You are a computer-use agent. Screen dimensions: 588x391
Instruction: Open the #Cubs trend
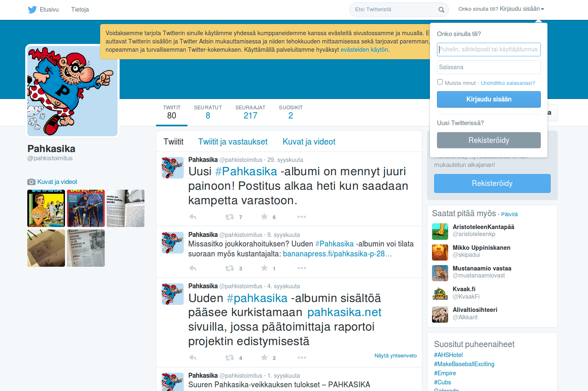pyautogui.click(x=442, y=382)
